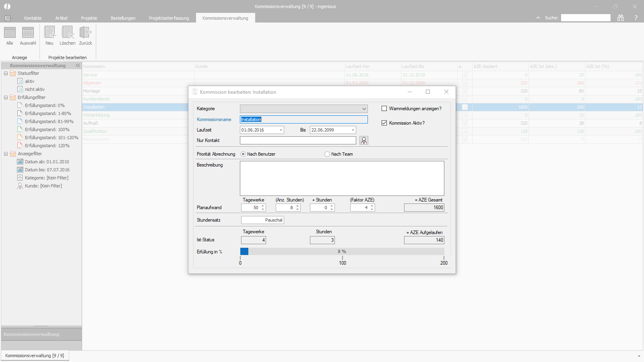Open contact picker icon beside Nur Kontakt

pyautogui.click(x=364, y=140)
